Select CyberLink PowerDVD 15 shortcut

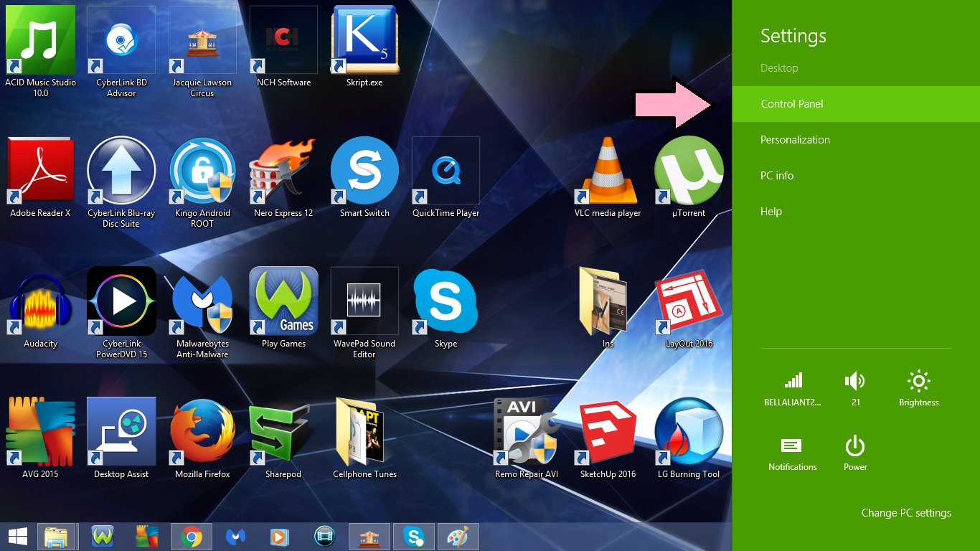121,312
